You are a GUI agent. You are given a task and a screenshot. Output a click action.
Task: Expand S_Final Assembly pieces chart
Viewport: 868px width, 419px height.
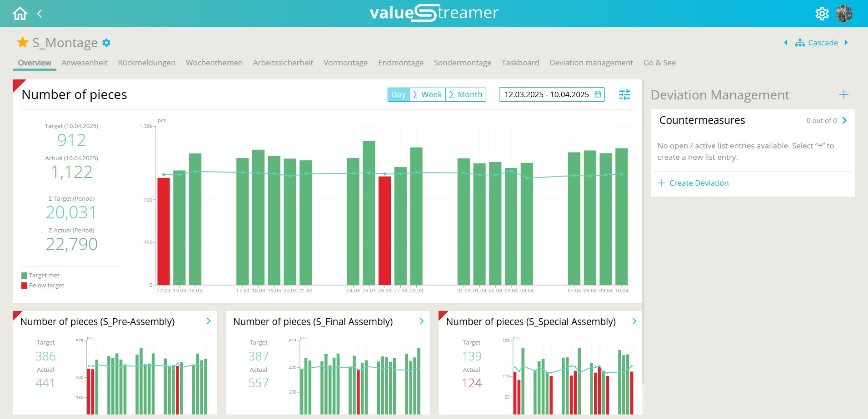pyautogui.click(x=421, y=321)
